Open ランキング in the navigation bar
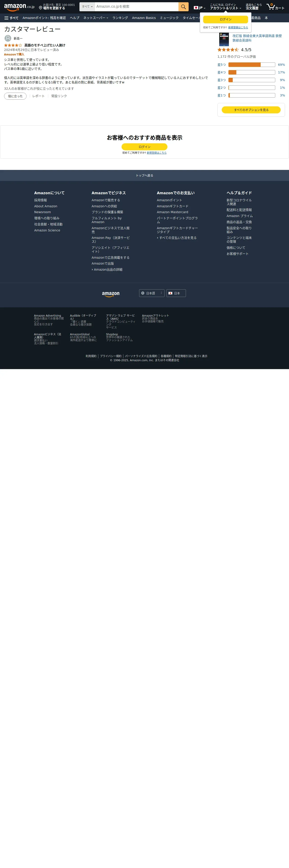Viewport: 289px width, 868px height. click(x=120, y=18)
